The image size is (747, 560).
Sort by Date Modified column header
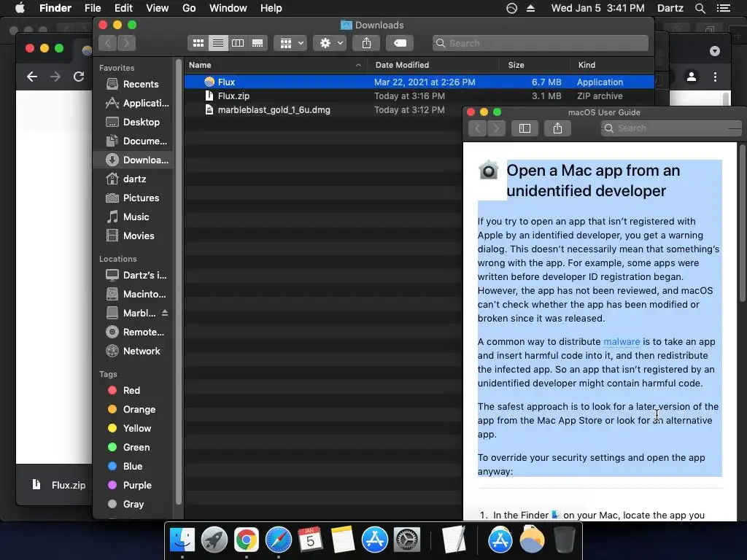433,65
